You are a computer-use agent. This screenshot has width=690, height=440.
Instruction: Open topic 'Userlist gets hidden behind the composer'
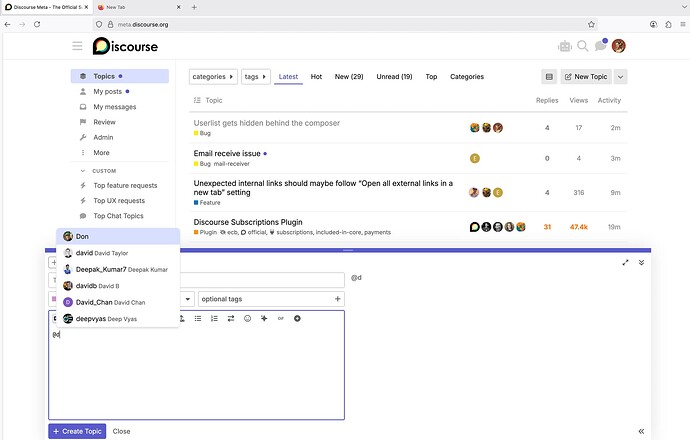point(267,123)
